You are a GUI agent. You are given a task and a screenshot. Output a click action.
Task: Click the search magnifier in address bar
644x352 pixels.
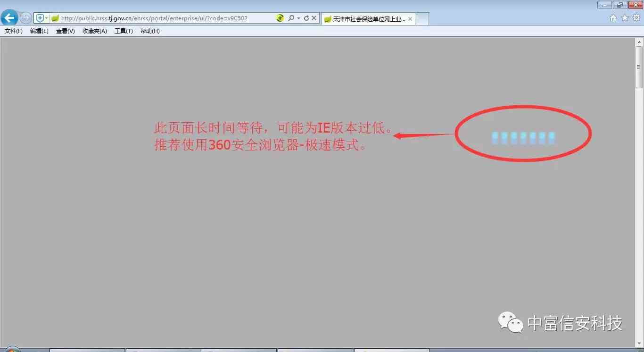[291, 18]
